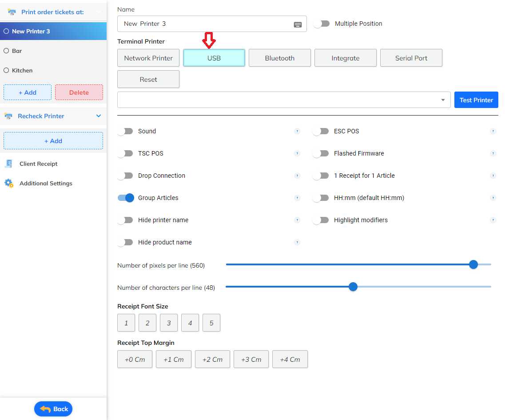Set receipt font size to 4
The width and height of the screenshot is (509, 420).
click(x=190, y=323)
